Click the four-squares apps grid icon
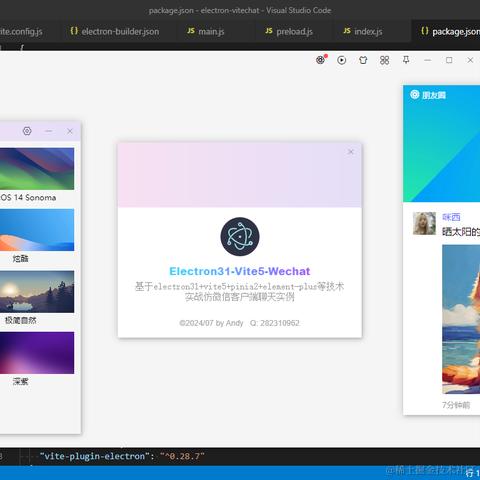 pos(384,60)
